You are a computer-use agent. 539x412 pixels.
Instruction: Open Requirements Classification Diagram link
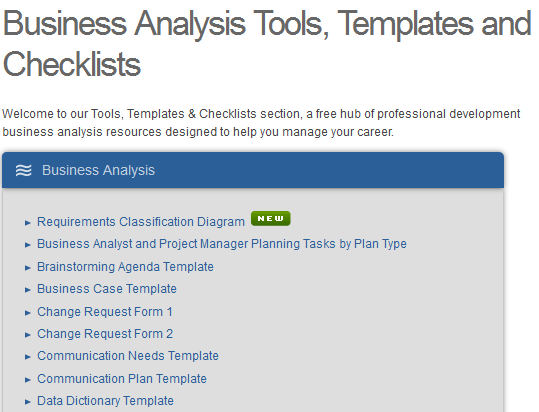click(141, 222)
